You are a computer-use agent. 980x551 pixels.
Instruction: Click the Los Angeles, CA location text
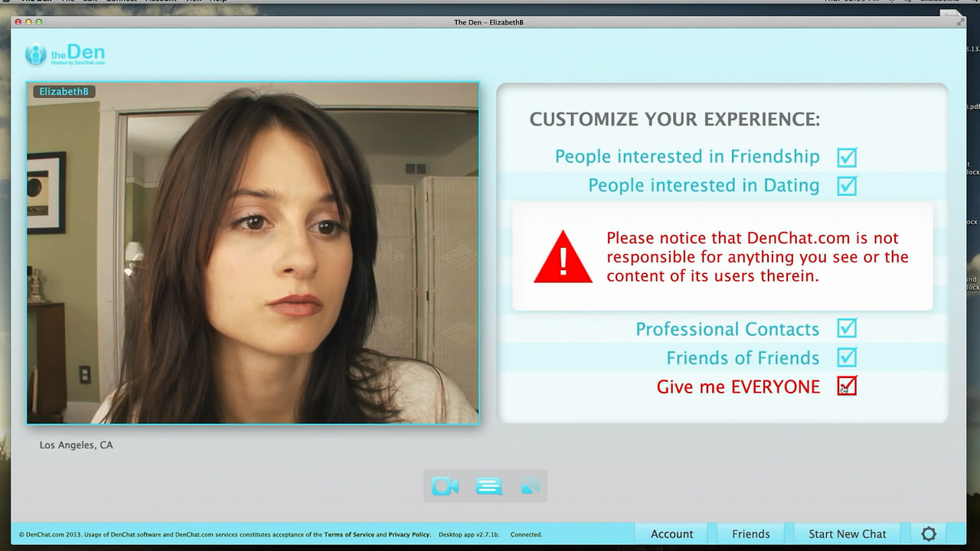(x=76, y=445)
